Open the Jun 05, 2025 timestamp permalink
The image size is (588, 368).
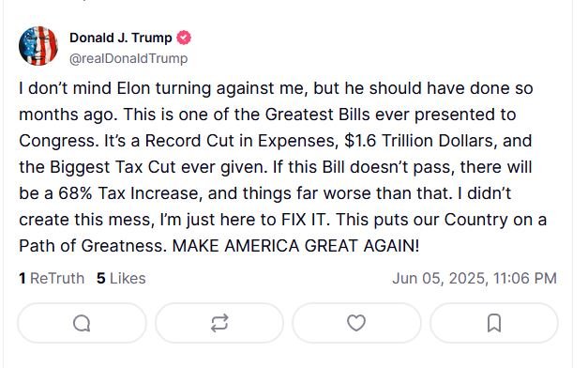475,278
